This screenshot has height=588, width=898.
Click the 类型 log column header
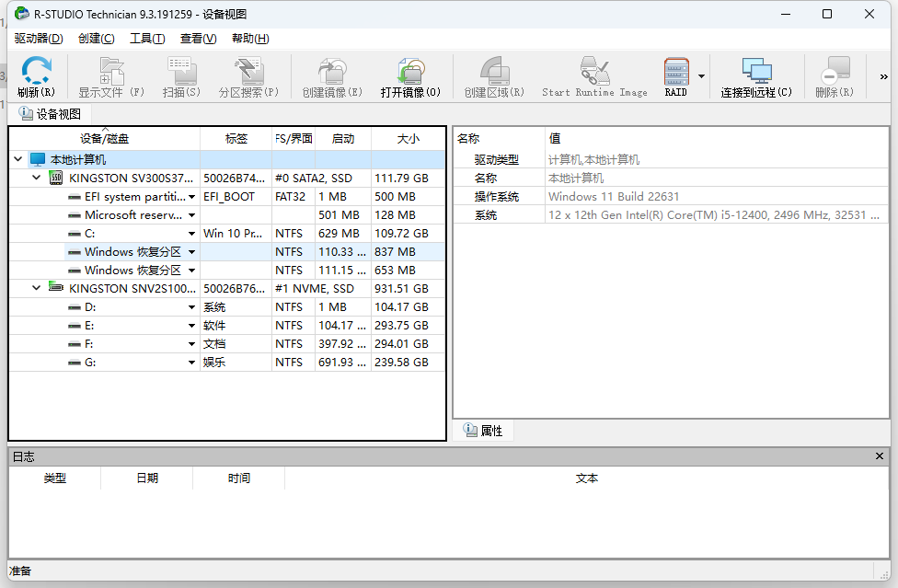point(55,478)
